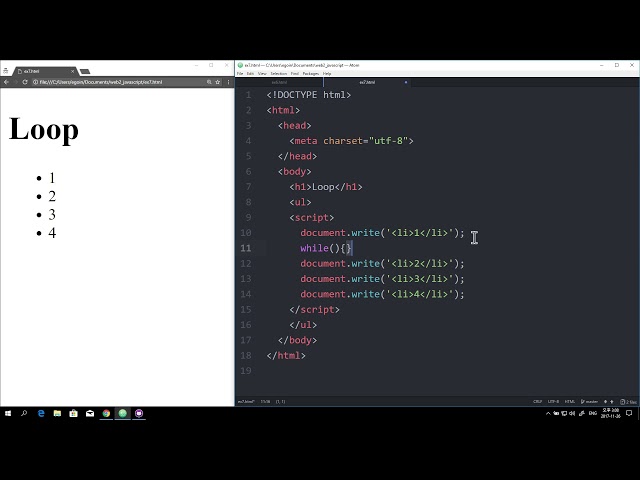Switch to the inactive left Atom editor tab
Image resolution: width=640 pixels, height=480 pixels.
pos(279,82)
